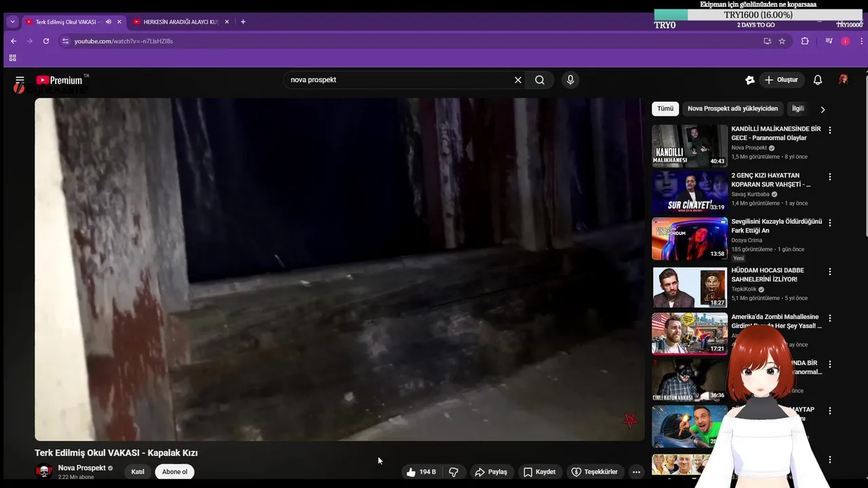
Task: Click the browser address bar URL
Action: pyautogui.click(x=123, y=41)
